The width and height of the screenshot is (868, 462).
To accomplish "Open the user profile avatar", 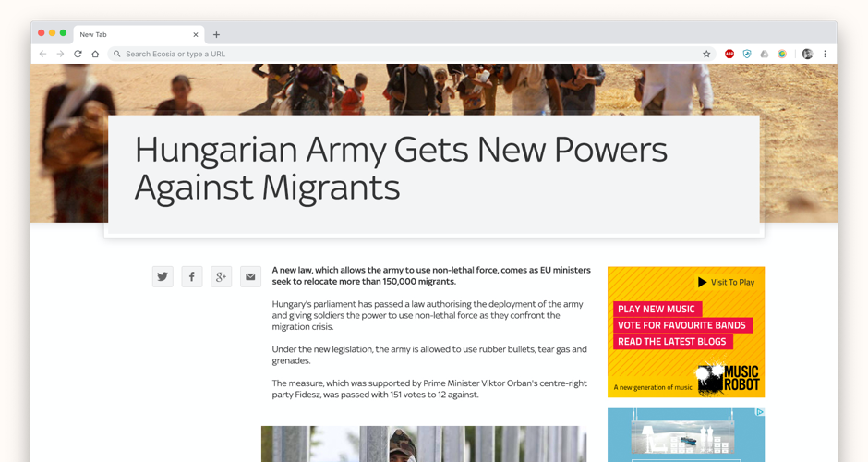I will tap(807, 54).
